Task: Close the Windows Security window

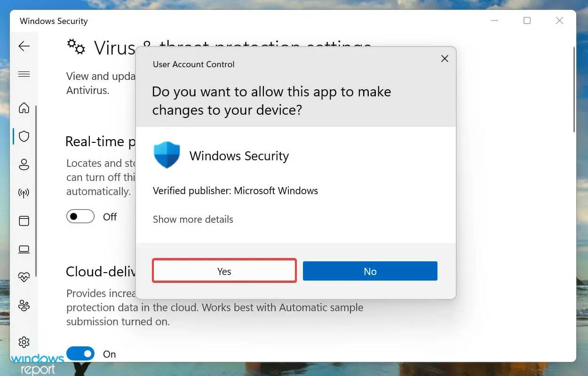Action: point(559,21)
